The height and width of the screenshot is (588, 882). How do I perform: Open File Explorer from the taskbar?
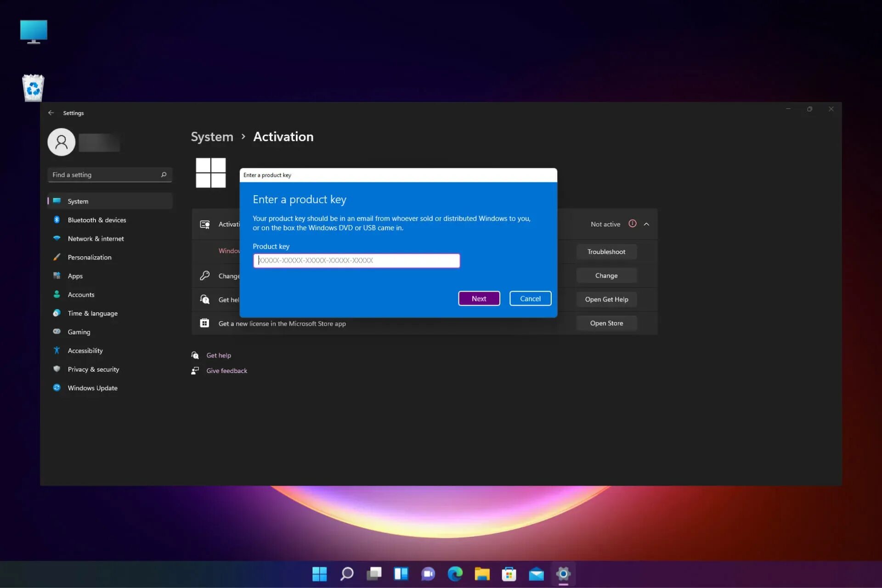[482, 574]
